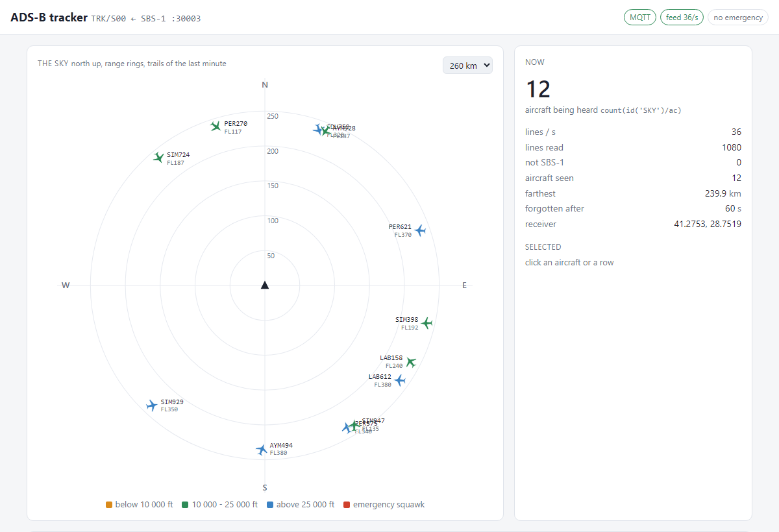
Task: Select the LAB158 plane on the map
Action: (x=410, y=362)
